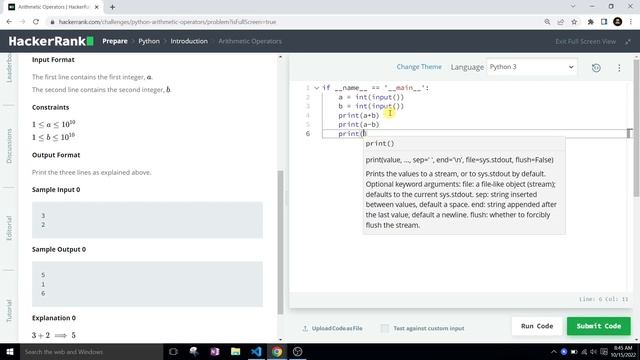The width and height of the screenshot is (640, 360).
Task: Click Upload Code as File
Action: 332,328
